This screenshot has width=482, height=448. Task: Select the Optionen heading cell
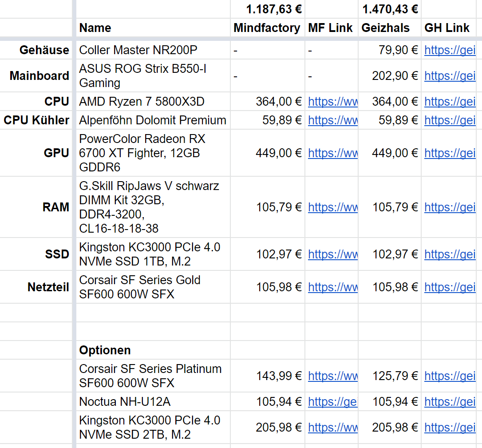(153, 350)
